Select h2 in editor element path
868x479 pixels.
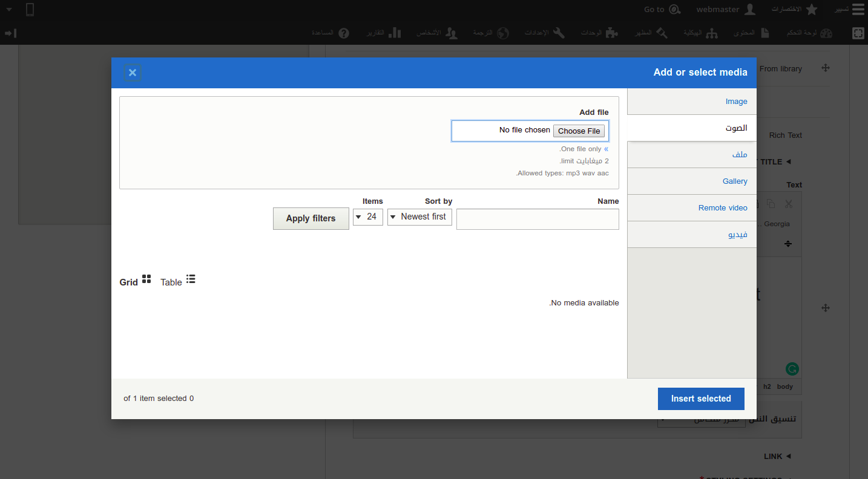767,387
